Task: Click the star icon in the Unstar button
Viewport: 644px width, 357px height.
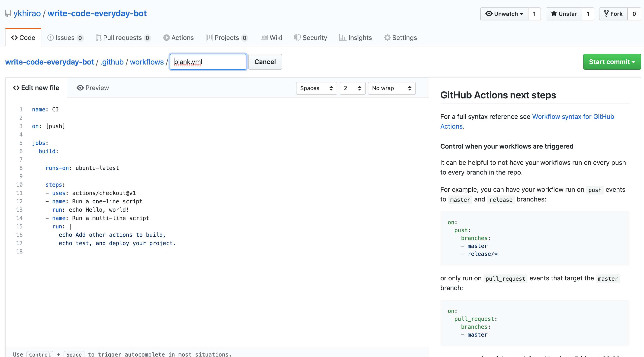Action: 554,13
